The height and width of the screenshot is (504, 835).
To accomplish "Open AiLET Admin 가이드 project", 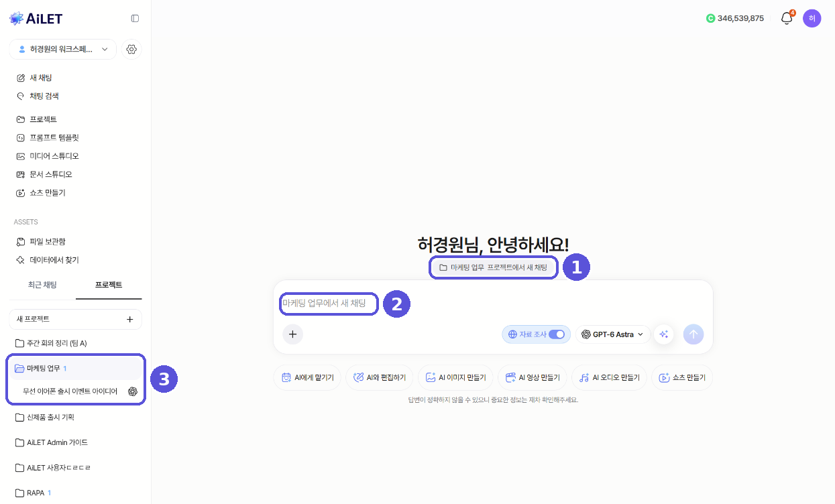I will point(75,442).
